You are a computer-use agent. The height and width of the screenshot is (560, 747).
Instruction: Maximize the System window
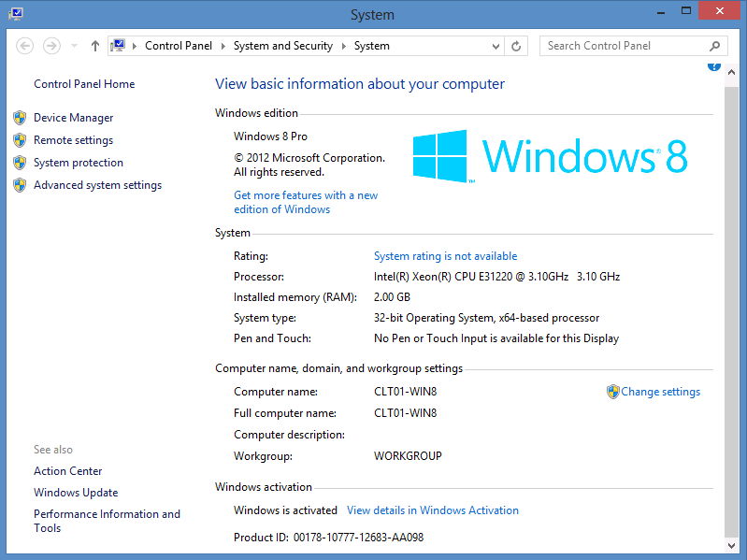(686, 11)
